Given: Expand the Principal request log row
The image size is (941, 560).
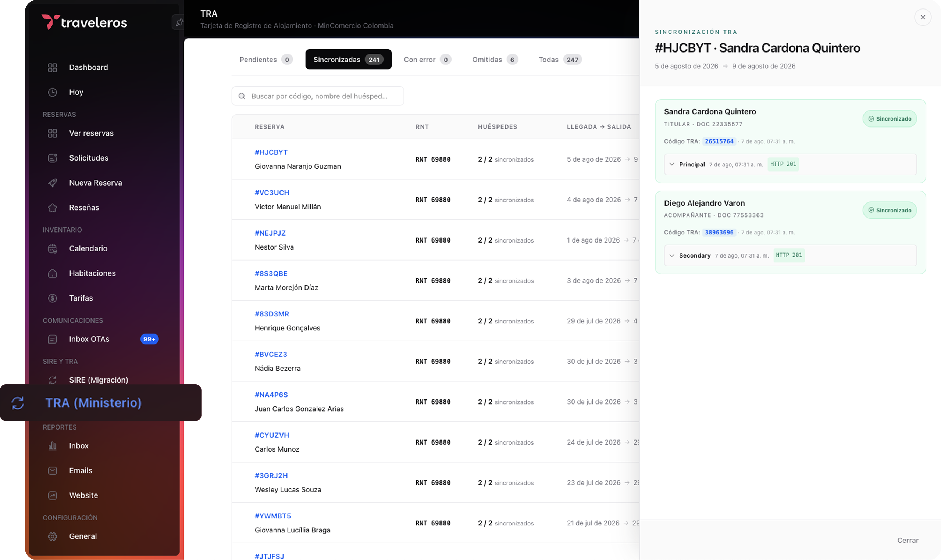Looking at the screenshot, I should [x=790, y=164].
